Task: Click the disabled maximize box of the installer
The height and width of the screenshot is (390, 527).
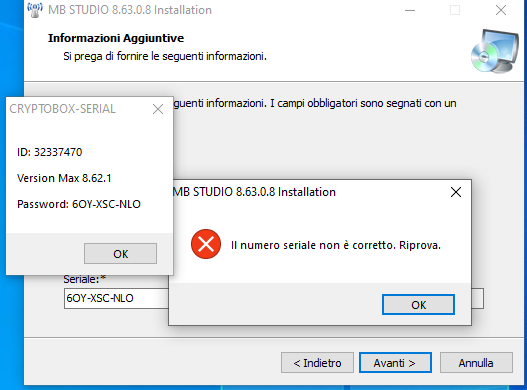Action: coord(455,10)
